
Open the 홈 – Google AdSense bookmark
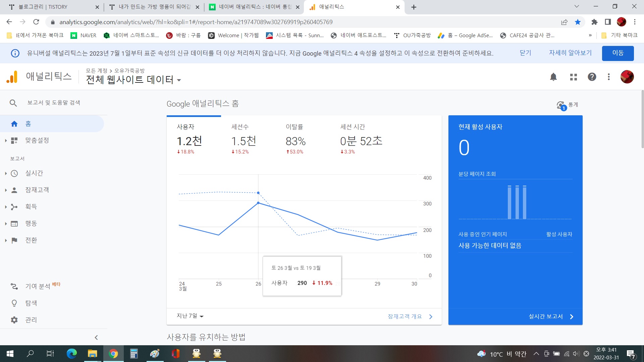pyautogui.click(x=465, y=36)
